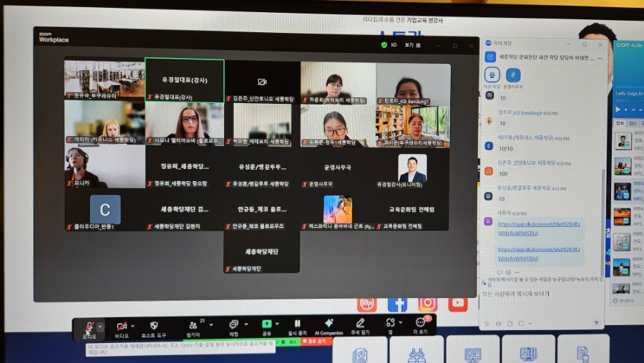Image resolution: width=644 pixels, height=363 pixels.
Task: Start video with the 비디오 camera icon
Action: tap(122, 326)
